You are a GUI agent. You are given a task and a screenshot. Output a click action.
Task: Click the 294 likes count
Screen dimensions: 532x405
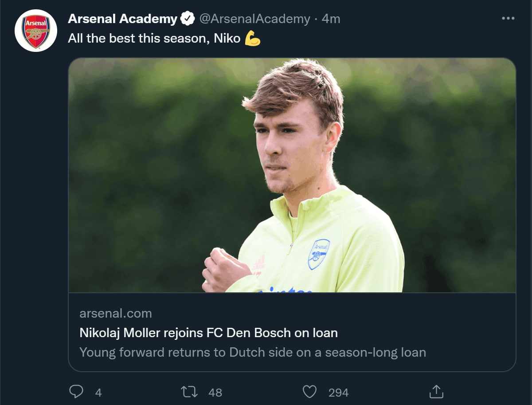338,393
